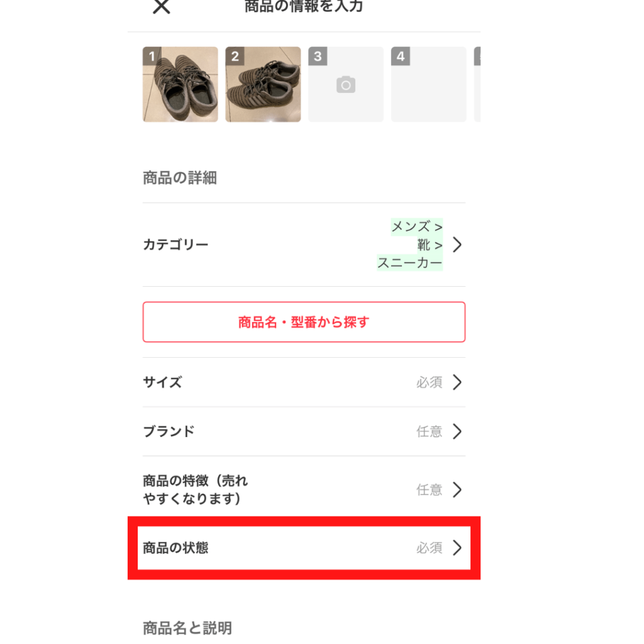Close the product info form with X

point(162,6)
